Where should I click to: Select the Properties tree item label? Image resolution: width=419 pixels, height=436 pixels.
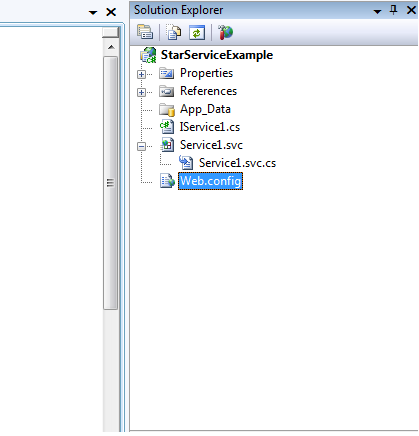(x=207, y=73)
